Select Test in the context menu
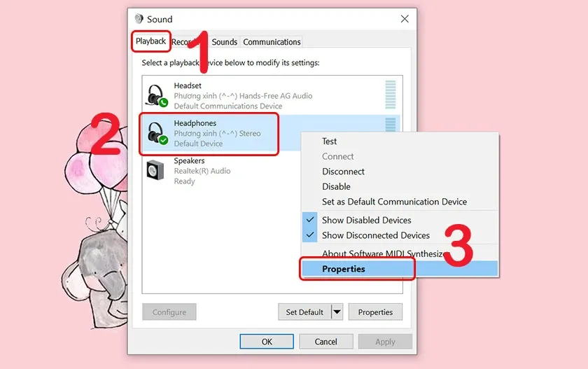 400,141
